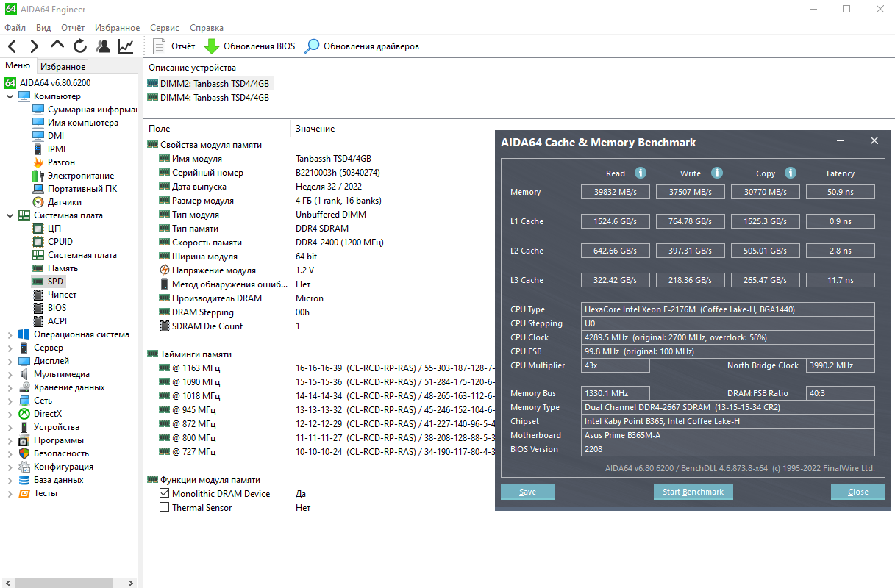895x588 pixels.
Task: Select Суммарная информация tree item
Action: coord(85,110)
